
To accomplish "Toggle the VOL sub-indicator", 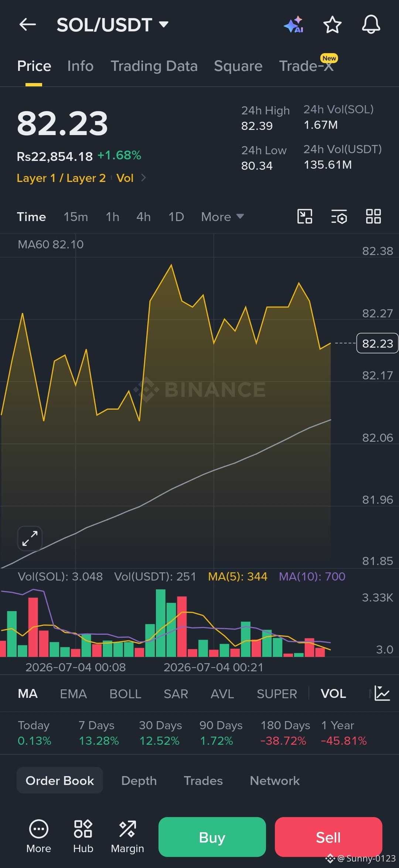I will 333,693.
